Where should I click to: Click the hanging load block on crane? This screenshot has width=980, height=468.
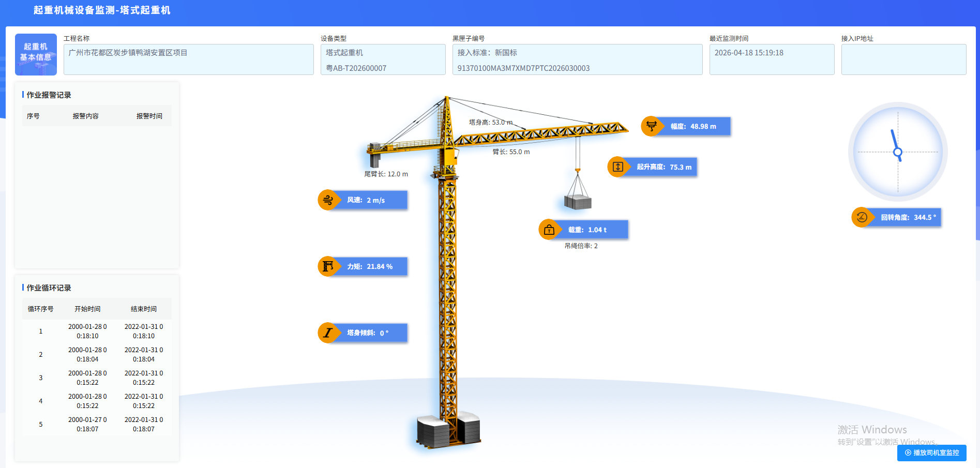[x=578, y=202]
